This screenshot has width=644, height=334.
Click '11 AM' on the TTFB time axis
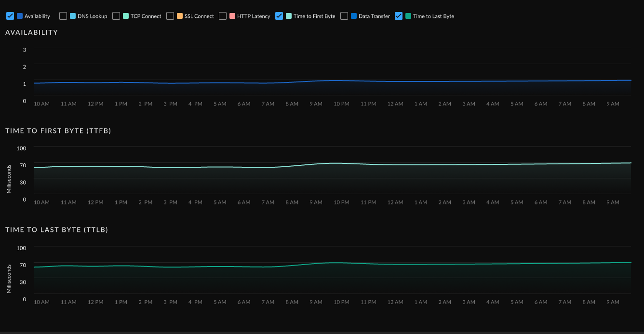[68, 202]
